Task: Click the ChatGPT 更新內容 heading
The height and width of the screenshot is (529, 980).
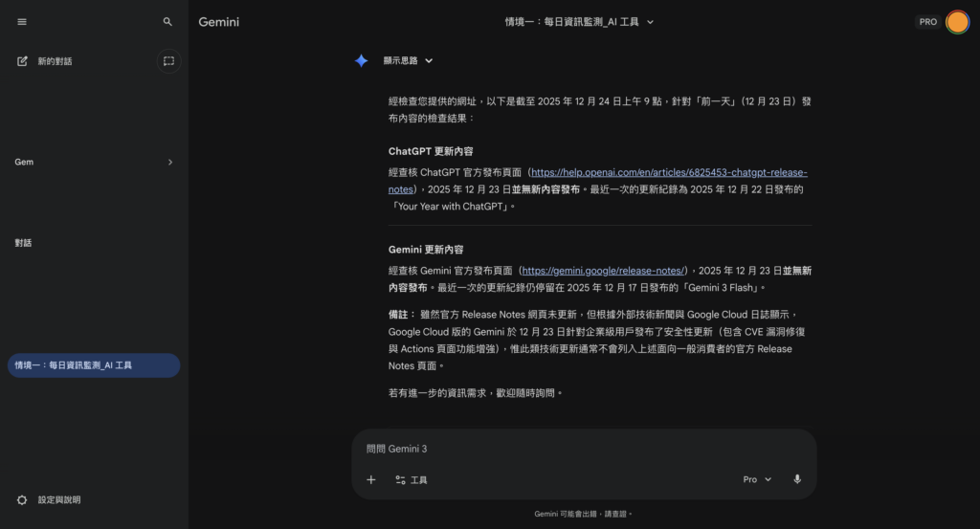Action: pos(431,151)
